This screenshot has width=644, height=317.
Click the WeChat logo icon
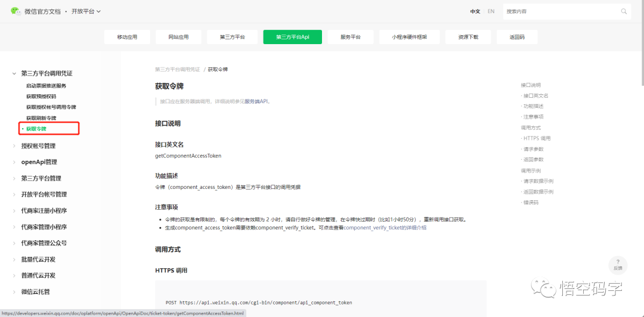[x=16, y=11]
